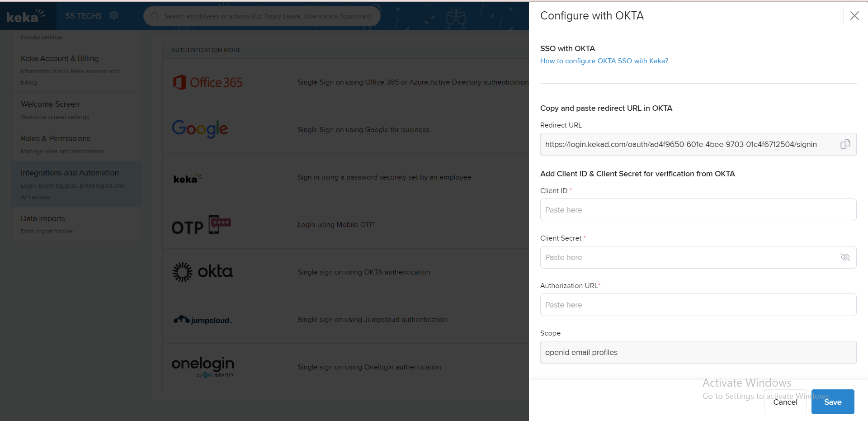The width and height of the screenshot is (868, 421).
Task: Open Payslip settings item
Action: pyautogui.click(x=42, y=37)
